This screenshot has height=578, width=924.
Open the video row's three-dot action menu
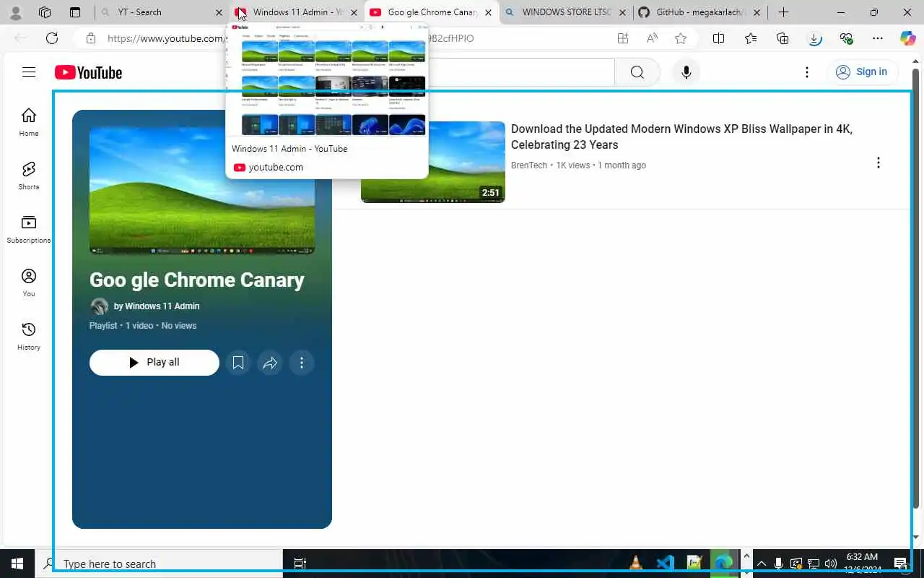879,163
